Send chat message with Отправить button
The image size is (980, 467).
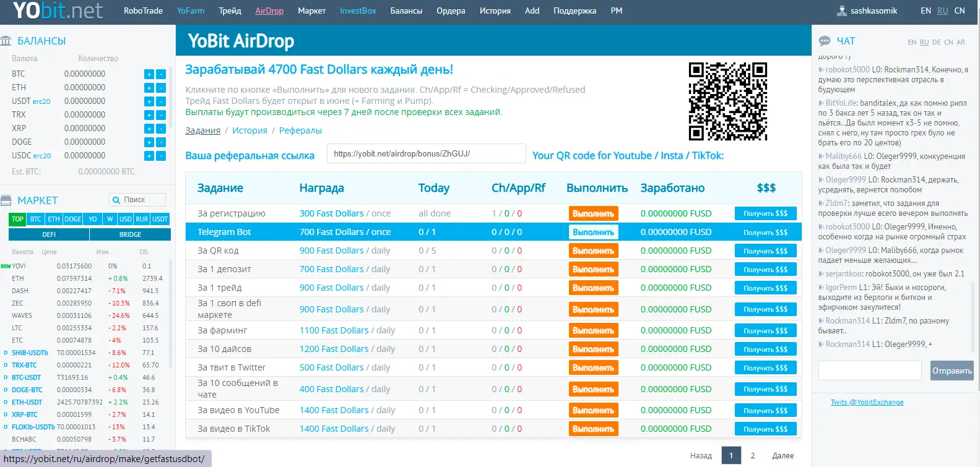click(x=952, y=371)
